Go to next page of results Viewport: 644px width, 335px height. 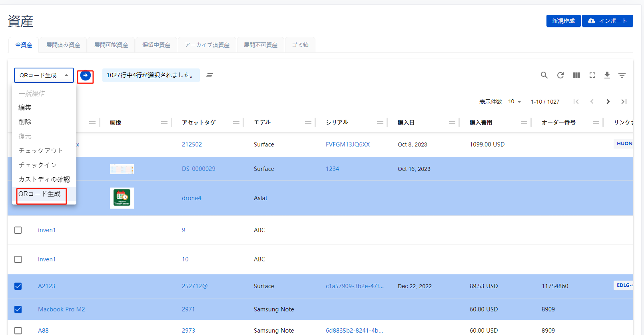tap(608, 102)
